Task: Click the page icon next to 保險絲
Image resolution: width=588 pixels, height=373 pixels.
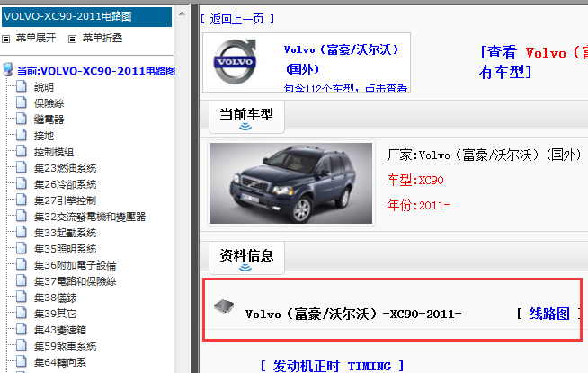Action: tap(22, 102)
